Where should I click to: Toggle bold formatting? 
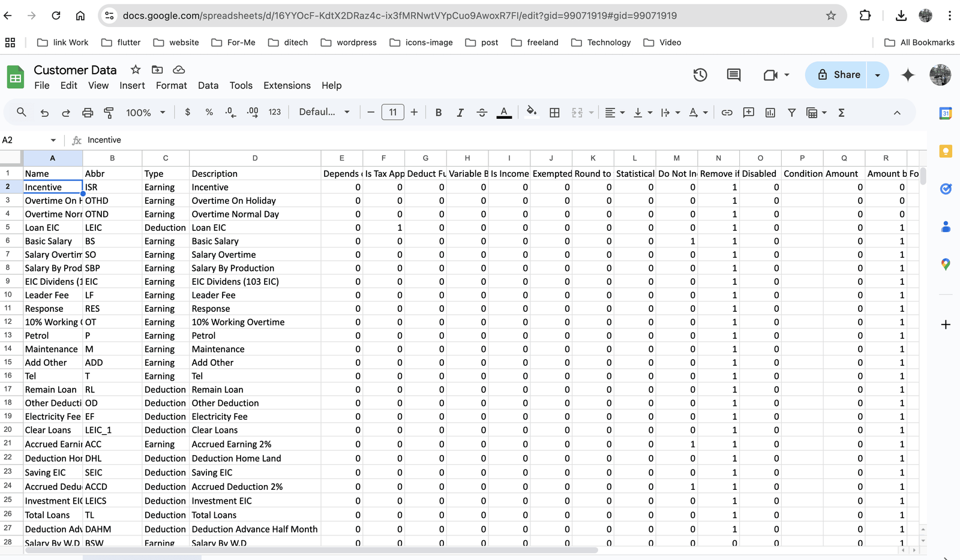(439, 113)
